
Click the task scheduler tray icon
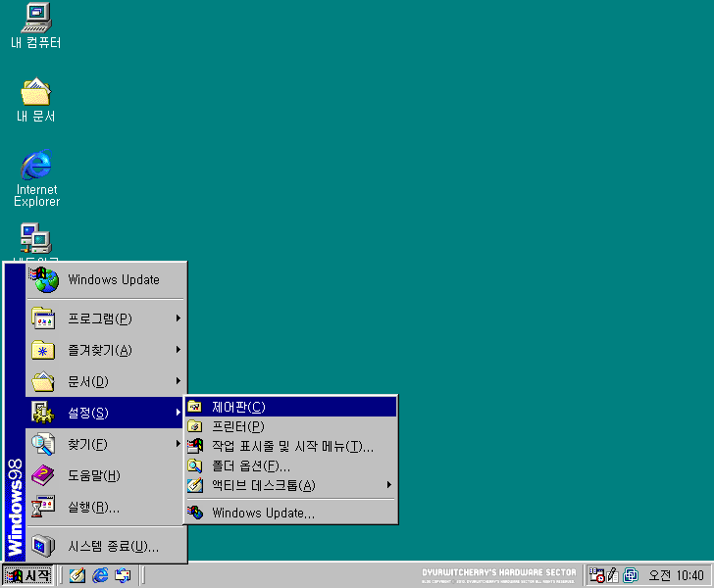tap(596, 575)
